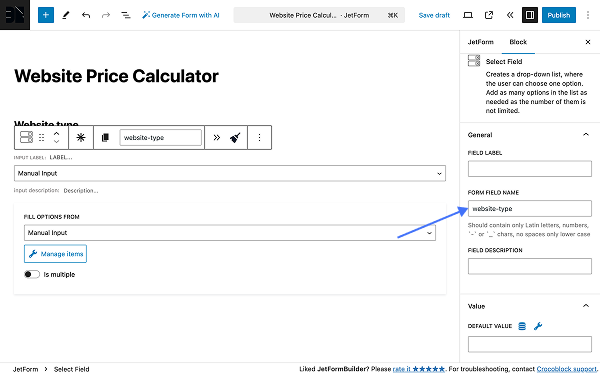The image size is (600, 375).
Task: Click the broom clear icon in toolbar
Action: [235, 137]
